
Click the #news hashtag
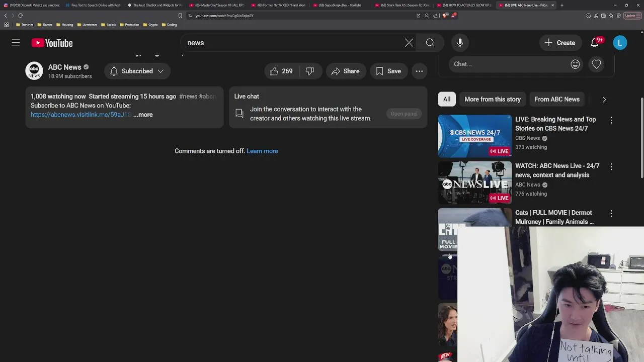click(188, 97)
